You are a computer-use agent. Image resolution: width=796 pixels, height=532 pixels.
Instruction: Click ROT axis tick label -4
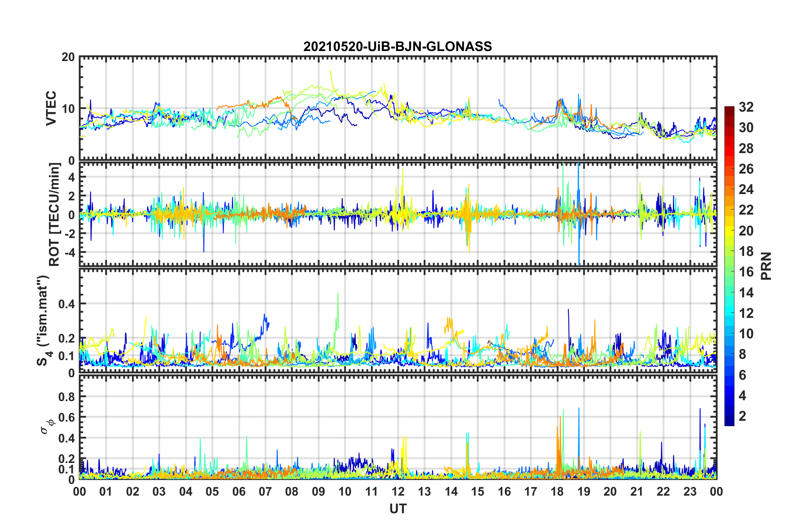click(69, 253)
